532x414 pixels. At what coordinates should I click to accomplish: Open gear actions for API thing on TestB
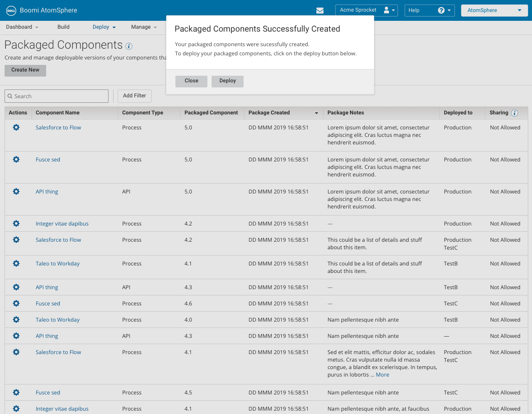click(16, 287)
